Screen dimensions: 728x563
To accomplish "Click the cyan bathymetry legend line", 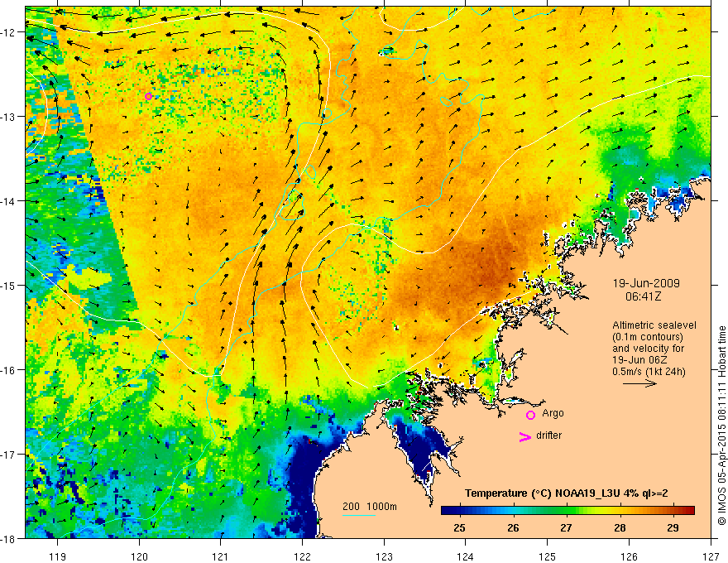I will click(x=358, y=515).
